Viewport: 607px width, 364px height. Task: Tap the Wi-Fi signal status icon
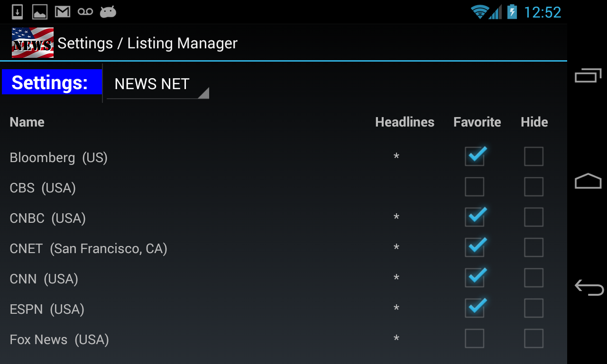479,12
